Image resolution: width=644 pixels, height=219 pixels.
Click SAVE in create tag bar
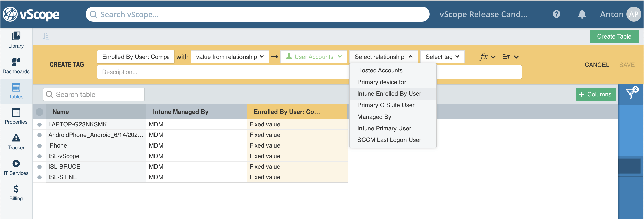pyautogui.click(x=627, y=65)
